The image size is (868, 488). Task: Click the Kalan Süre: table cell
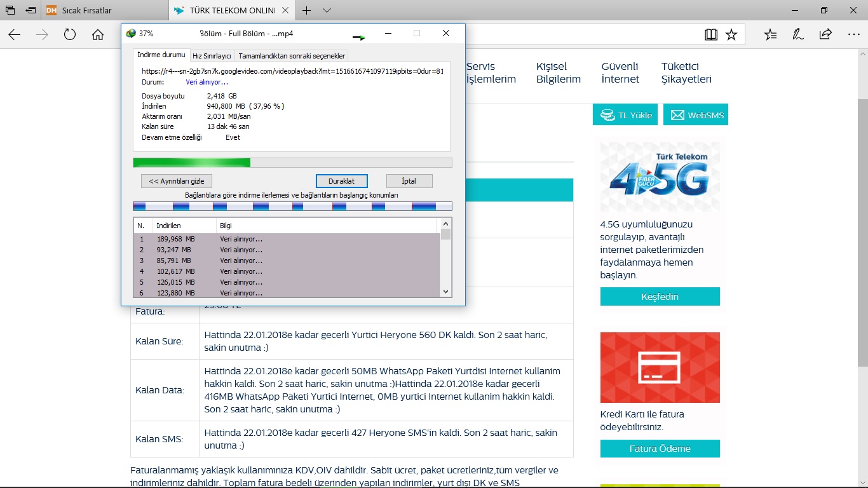pos(165,341)
